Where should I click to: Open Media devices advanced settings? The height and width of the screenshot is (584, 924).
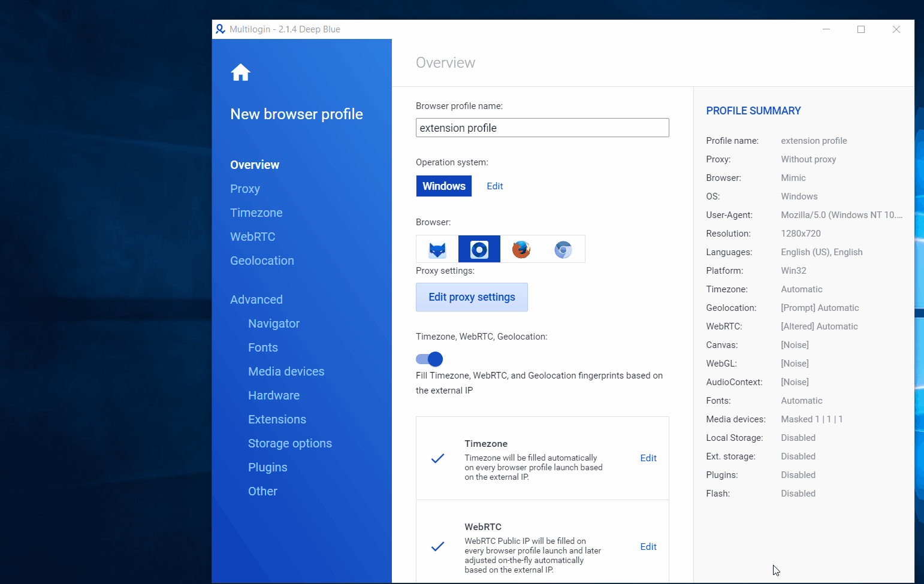[x=286, y=371]
